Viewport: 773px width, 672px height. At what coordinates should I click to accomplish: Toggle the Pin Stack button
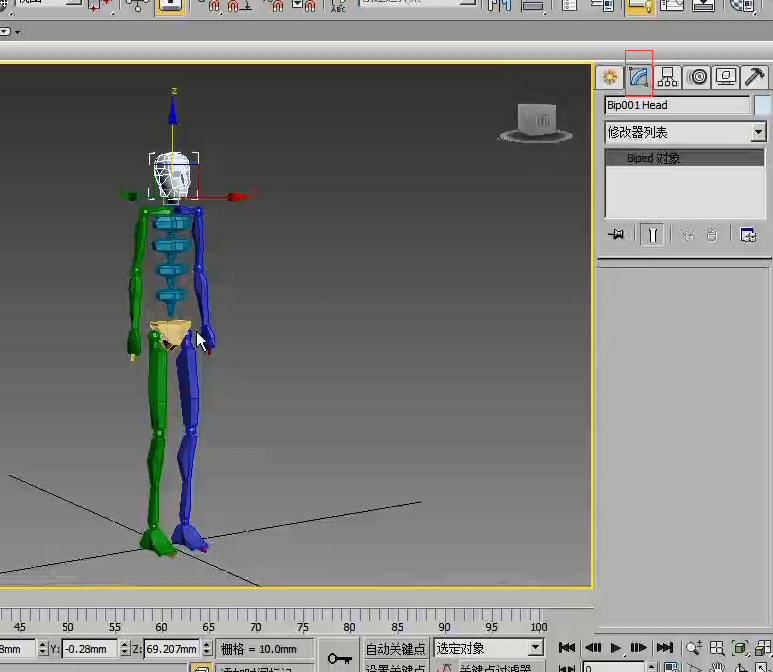pyautogui.click(x=616, y=234)
